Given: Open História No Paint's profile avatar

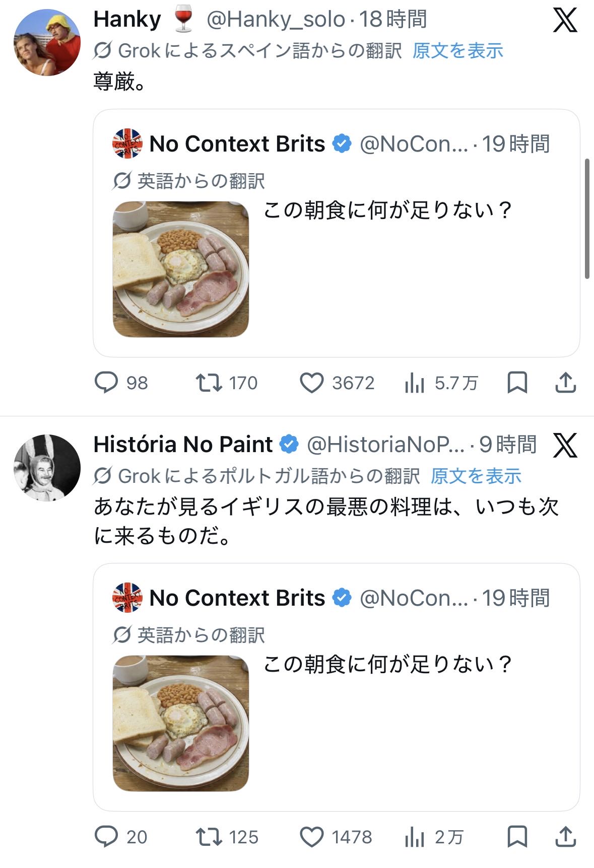Looking at the screenshot, I should click(x=47, y=468).
